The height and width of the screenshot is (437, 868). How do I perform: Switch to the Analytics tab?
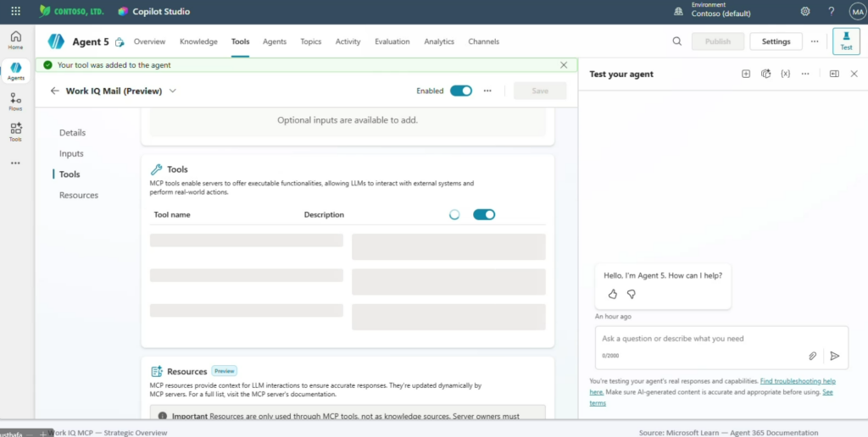pos(439,41)
